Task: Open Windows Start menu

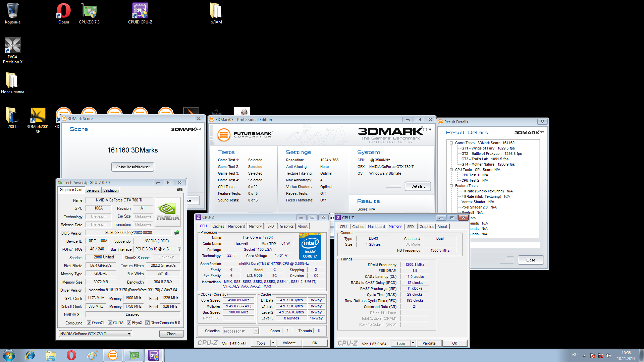Action: pyautogui.click(x=9, y=355)
